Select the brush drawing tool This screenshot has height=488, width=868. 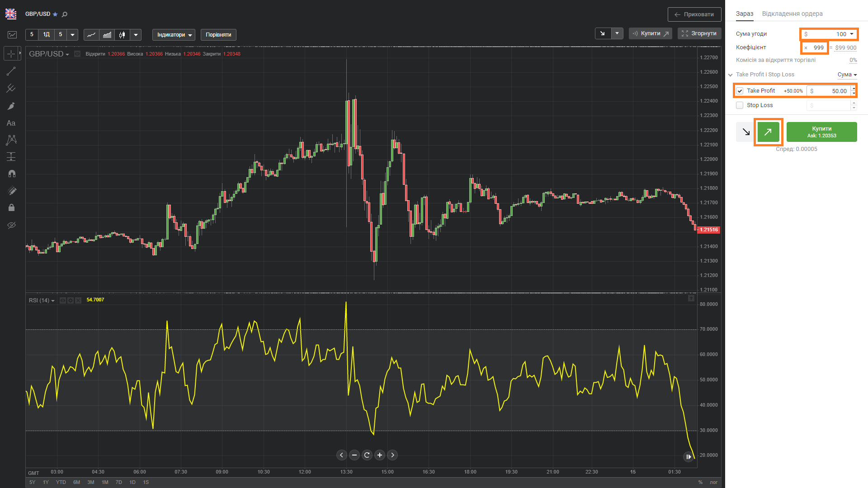(x=11, y=106)
